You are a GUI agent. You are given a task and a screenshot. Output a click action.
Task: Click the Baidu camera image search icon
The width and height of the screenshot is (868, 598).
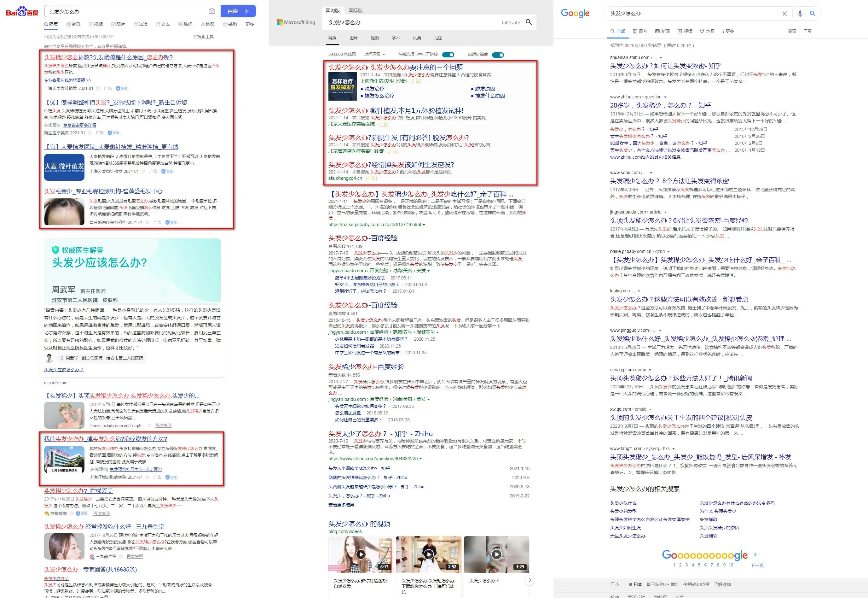coord(211,11)
